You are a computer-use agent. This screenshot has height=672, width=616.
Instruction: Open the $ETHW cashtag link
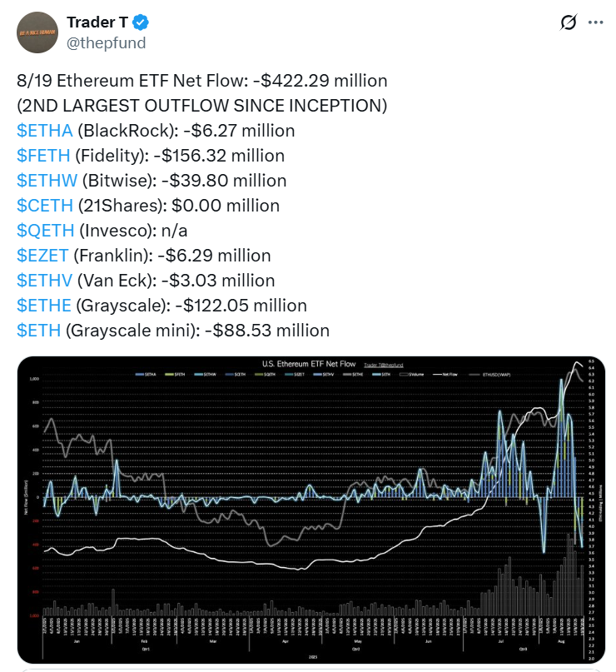(44, 181)
